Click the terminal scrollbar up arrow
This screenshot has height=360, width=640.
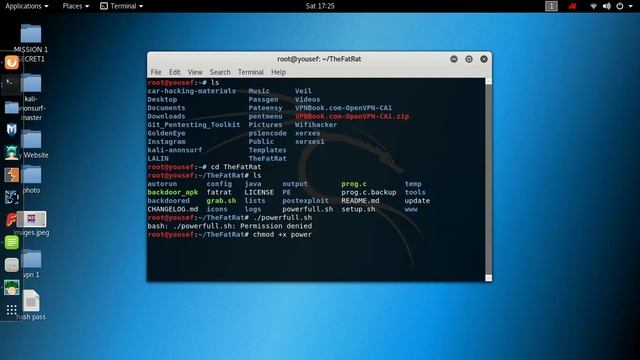pyautogui.click(x=489, y=82)
